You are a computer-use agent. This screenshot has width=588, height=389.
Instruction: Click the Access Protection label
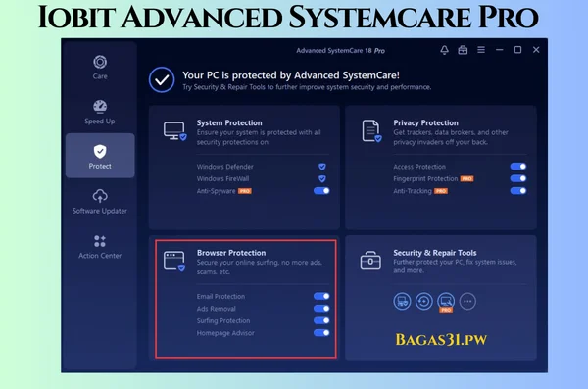tap(419, 167)
